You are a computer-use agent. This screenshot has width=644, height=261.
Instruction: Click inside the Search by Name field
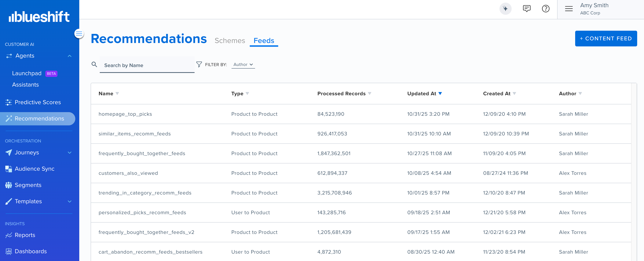click(147, 65)
